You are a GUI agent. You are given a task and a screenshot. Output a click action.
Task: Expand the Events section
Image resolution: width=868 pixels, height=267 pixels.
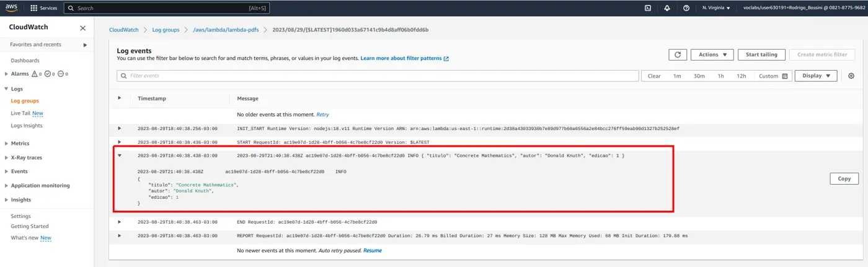click(x=6, y=171)
